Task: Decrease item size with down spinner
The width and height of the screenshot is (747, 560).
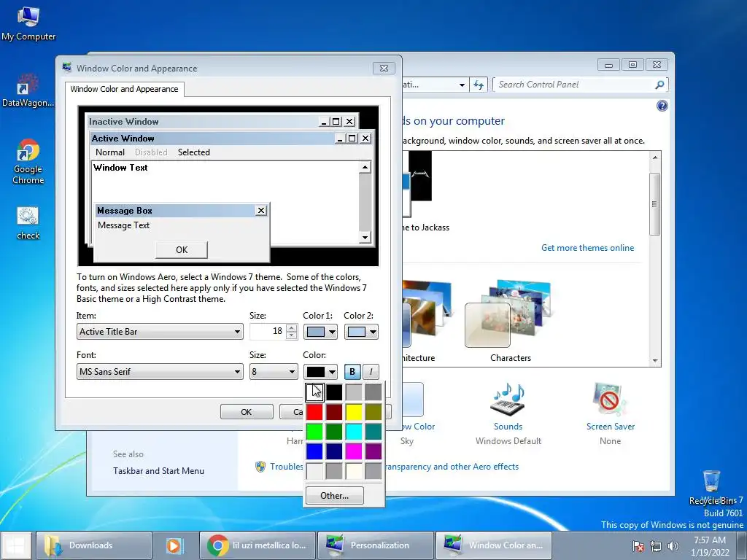Action: pos(292,335)
